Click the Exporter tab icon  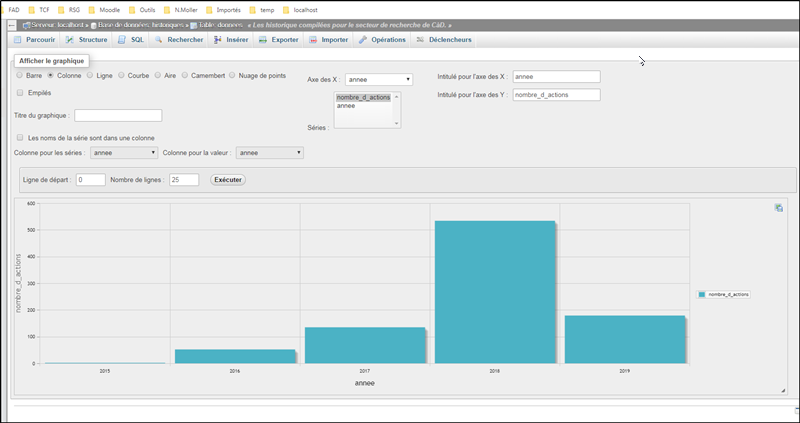click(x=263, y=40)
